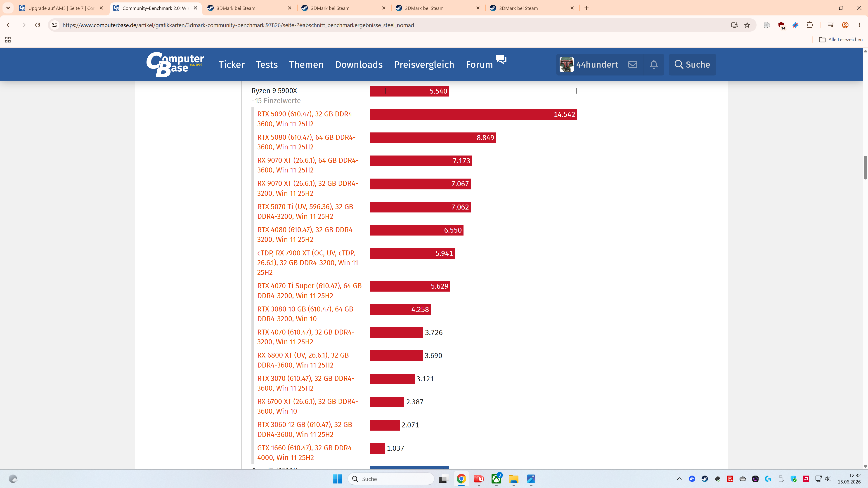Screen dimensions: 868x488
Task: Reload the current page
Action: point(38,25)
